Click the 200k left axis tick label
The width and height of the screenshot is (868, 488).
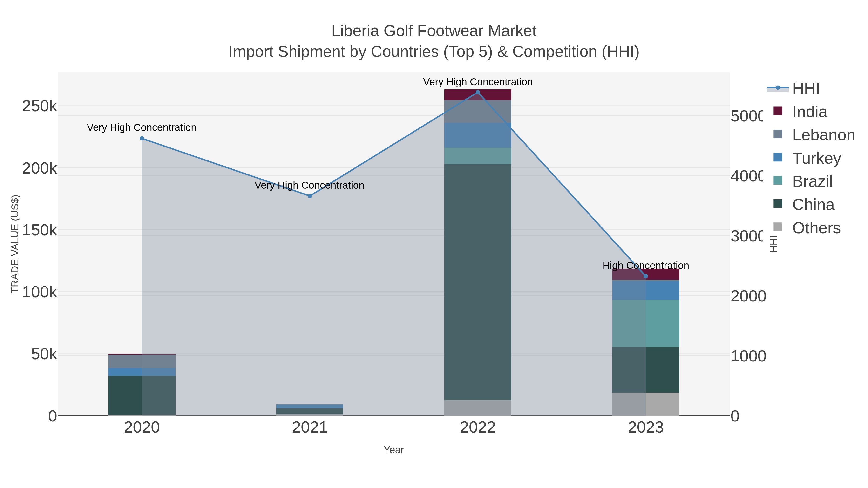point(40,168)
